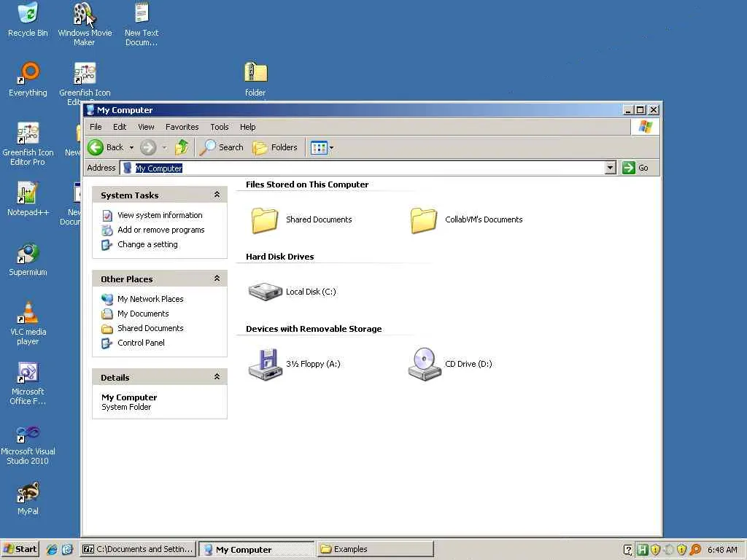Click the orange Everything tray icon
Screen dimensions: 747x560
pyautogui.click(x=695, y=550)
